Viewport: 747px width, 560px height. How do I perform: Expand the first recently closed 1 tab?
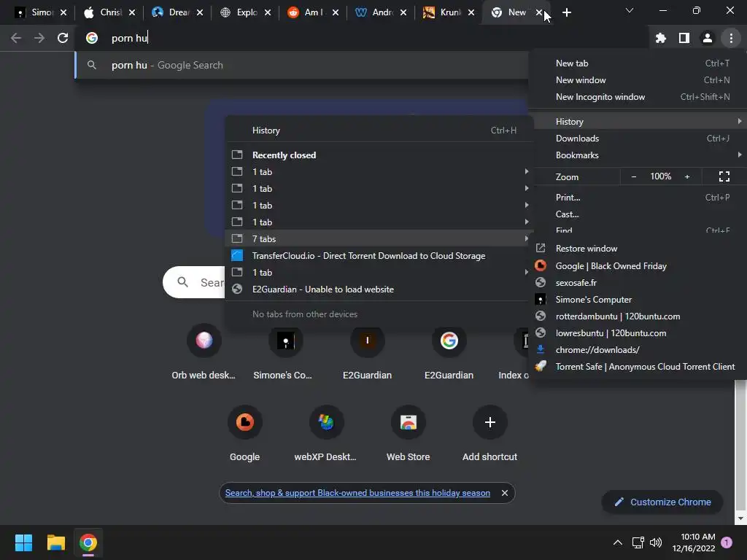pyautogui.click(x=379, y=171)
